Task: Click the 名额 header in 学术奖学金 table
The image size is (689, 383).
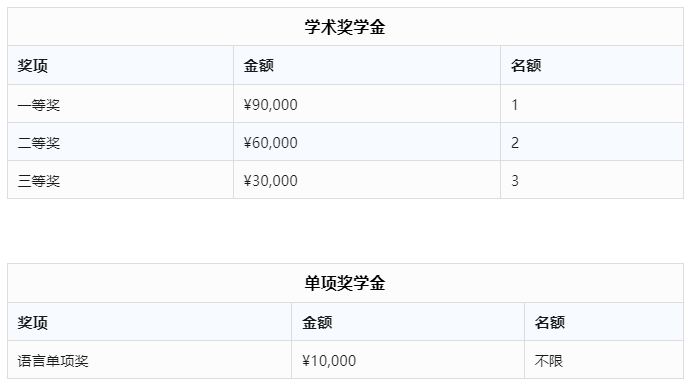Action: click(x=592, y=65)
